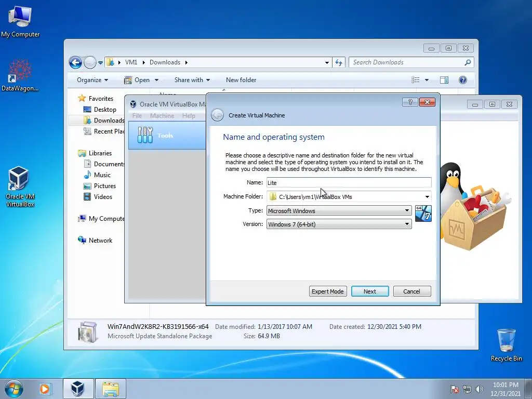Close the Create Virtual Machine dialog
This screenshot has width=532, height=399.
(427, 102)
